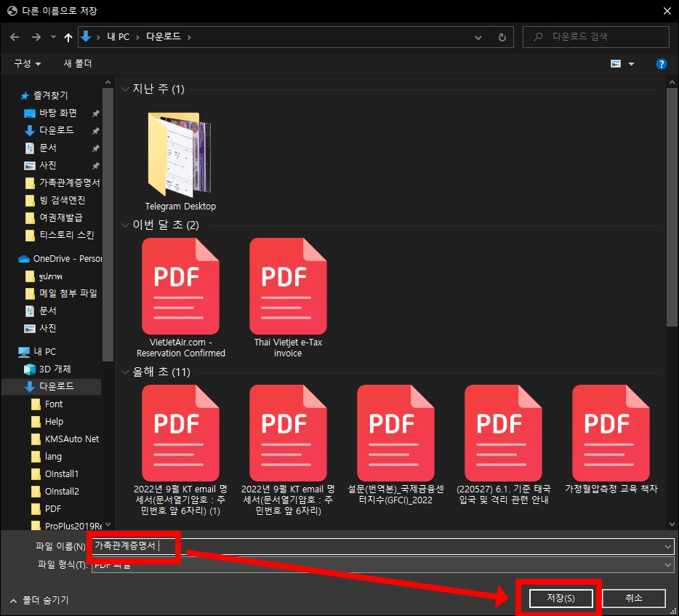Open the 티스토리 스킨 folder
679x616 pixels.
point(66,235)
